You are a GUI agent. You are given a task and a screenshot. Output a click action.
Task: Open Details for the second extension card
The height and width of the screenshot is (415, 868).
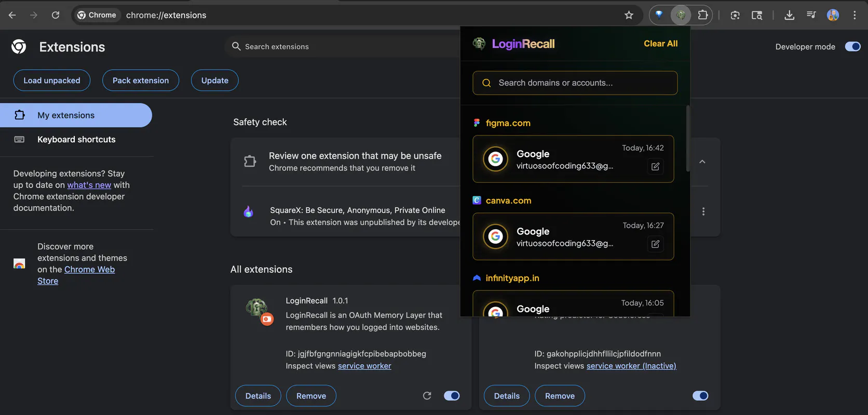point(507,396)
